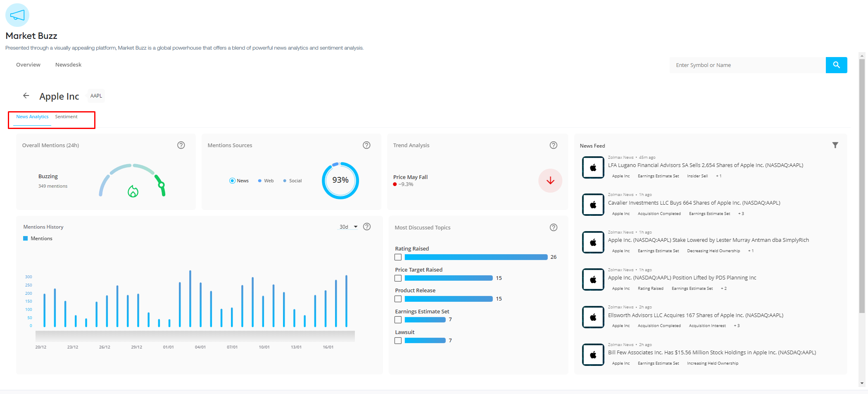Tick the Lawsuit topic checkbox
The height and width of the screenshot is (394, 868).
398,341
